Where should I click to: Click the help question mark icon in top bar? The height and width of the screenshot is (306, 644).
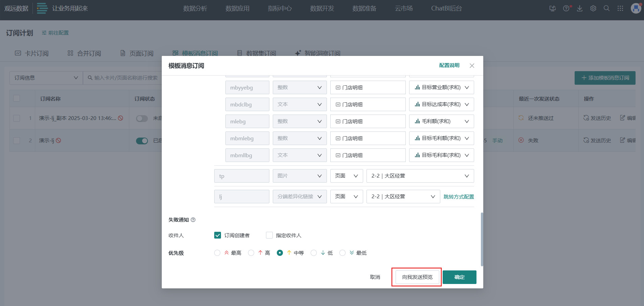[x=566, y=8]
